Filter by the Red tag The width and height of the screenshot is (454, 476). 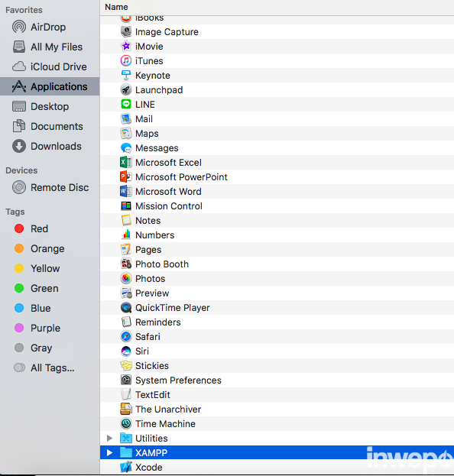coord(50,228)
